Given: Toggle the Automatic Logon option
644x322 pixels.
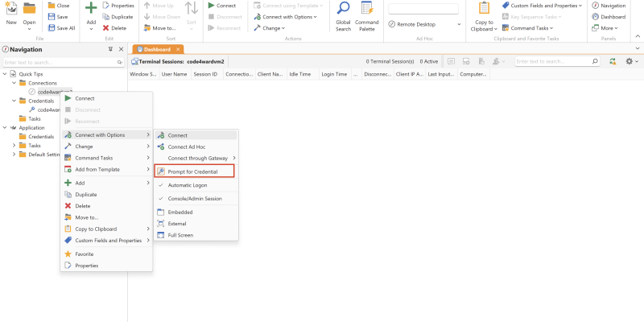Looking at the screenshot, I should click(186, 185).
